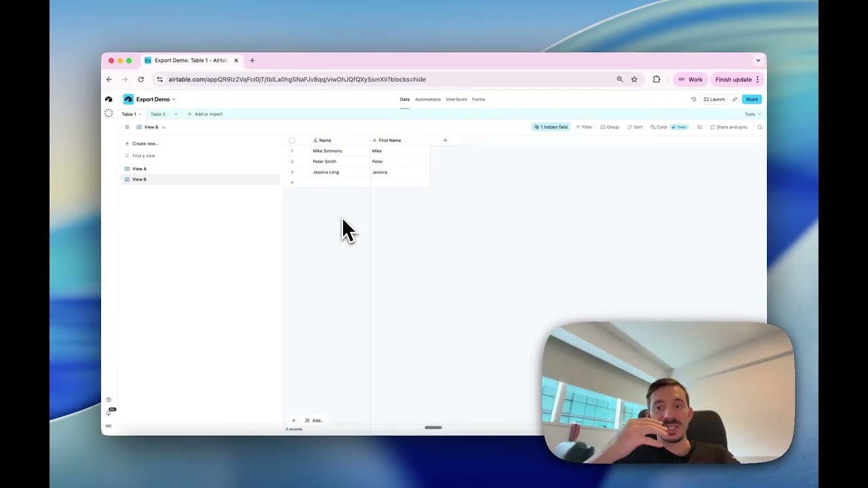The height and width of the screenshot is (488, 868).
Task: Click the blue Share button
Action: click(x=752, y=99)
